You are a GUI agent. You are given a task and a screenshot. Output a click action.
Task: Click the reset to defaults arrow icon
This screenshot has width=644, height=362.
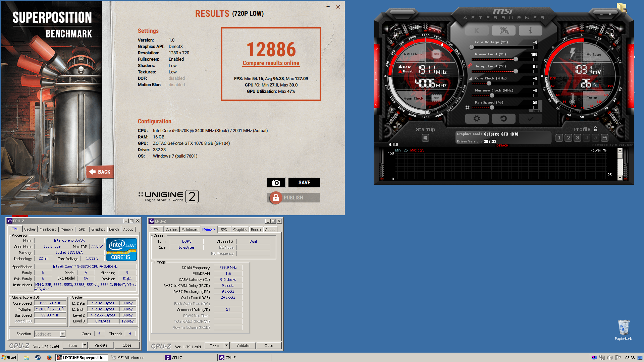click(x=503, y=119)
